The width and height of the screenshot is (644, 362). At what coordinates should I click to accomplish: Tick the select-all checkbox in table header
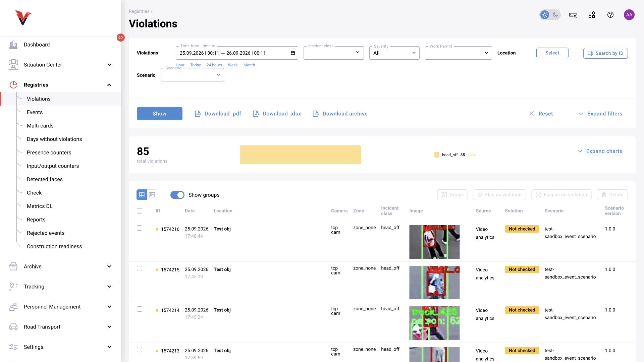coord(140,211)
